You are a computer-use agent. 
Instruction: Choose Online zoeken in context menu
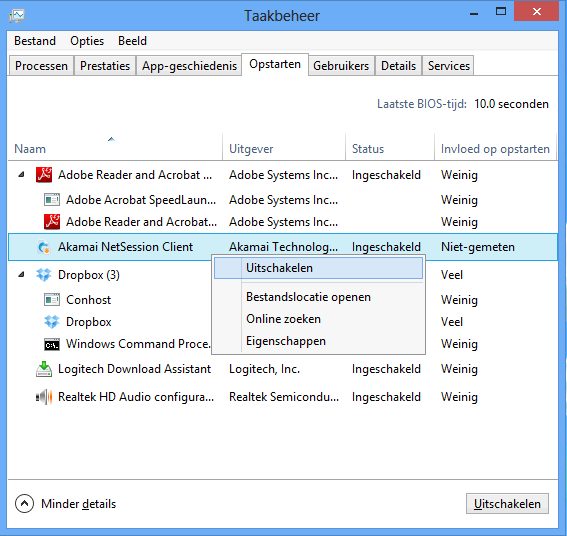point(318,319)
